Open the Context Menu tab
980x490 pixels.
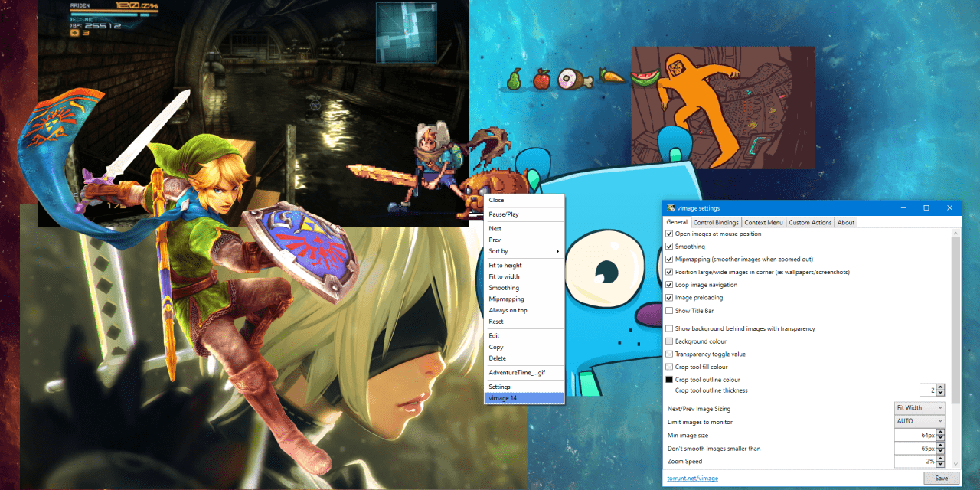click(763, 223)
